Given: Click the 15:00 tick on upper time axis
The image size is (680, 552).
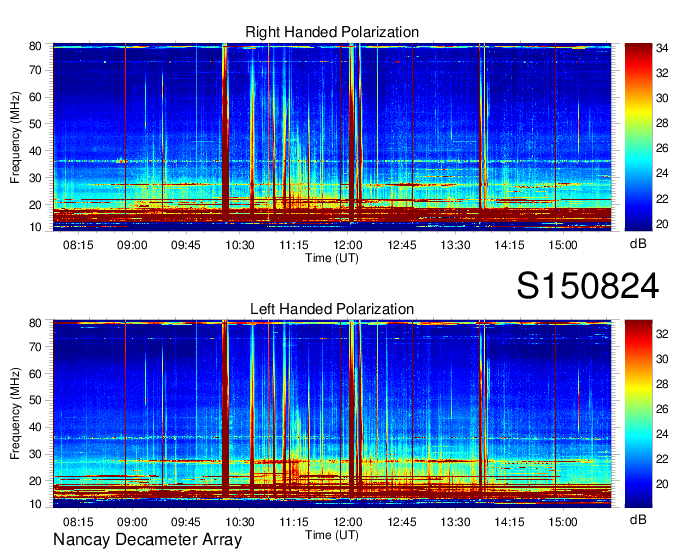Looking at the screenshot, I should click(x=563, y=245).
